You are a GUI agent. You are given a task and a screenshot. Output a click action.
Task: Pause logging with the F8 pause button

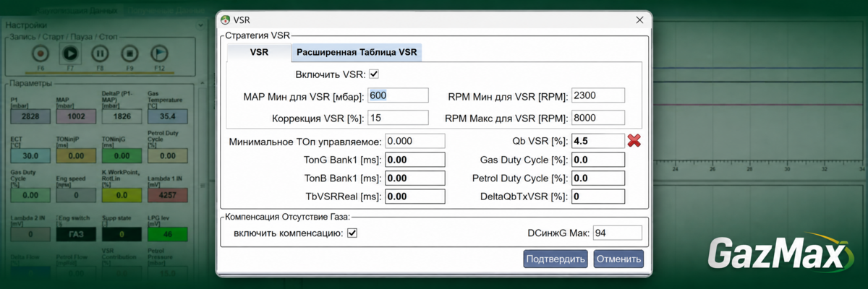[100, 53]
